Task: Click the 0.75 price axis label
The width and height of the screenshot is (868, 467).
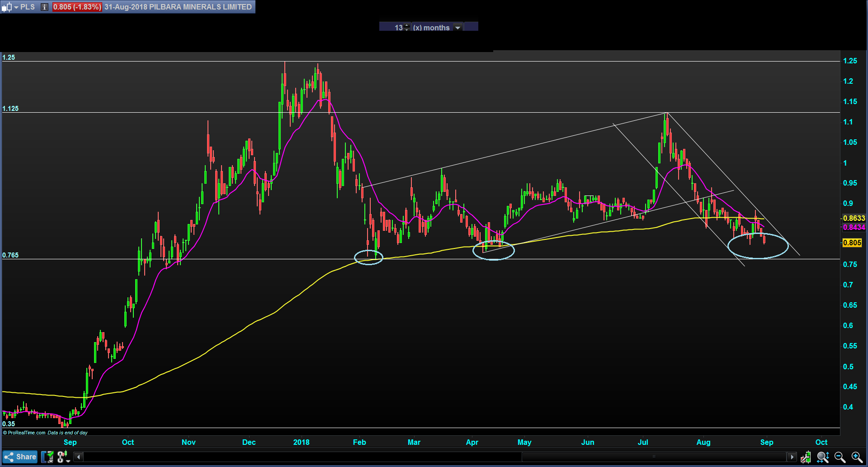Action: [x=850, y=264]
